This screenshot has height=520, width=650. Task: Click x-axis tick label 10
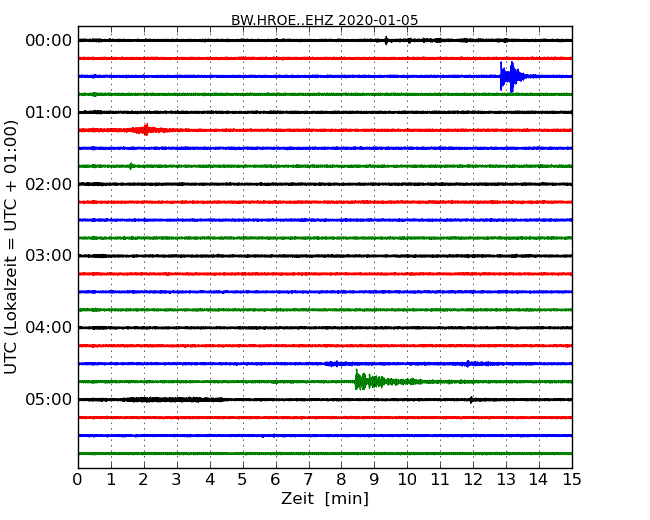click(x=407, y=480)
